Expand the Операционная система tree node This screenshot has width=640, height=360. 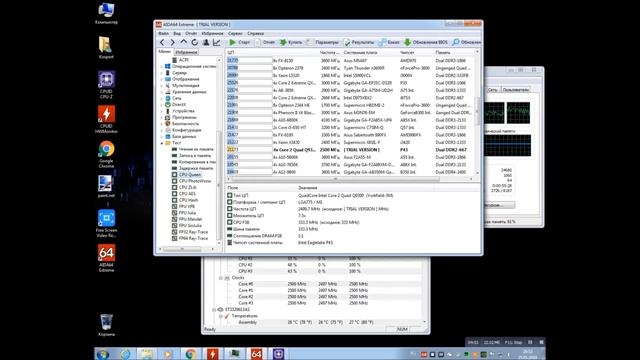point(162,66)
